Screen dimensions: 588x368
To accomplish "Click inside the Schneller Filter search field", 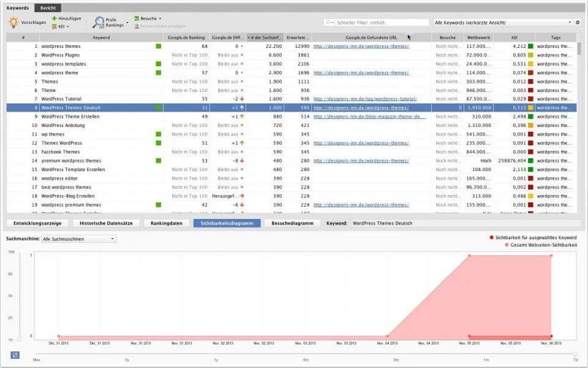I will tap(380, 21).
